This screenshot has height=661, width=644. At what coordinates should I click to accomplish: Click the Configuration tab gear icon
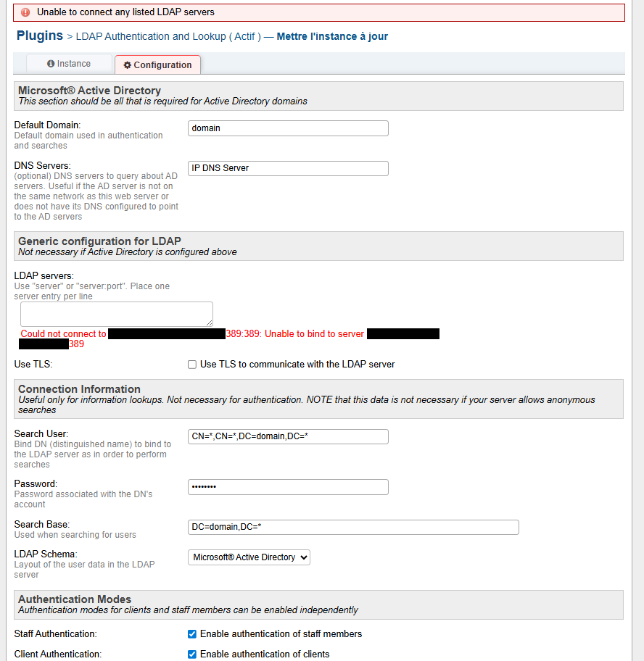coord(128,65)
